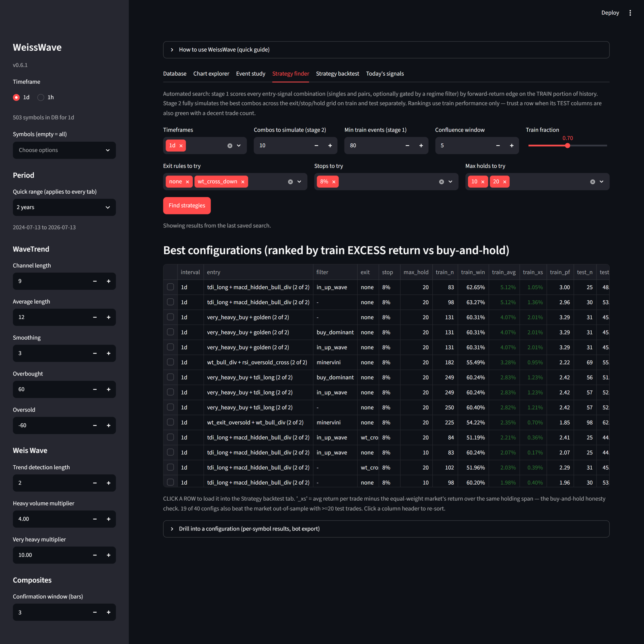
Task: Sort table by max_hold column header
Action: coord(416,272)
